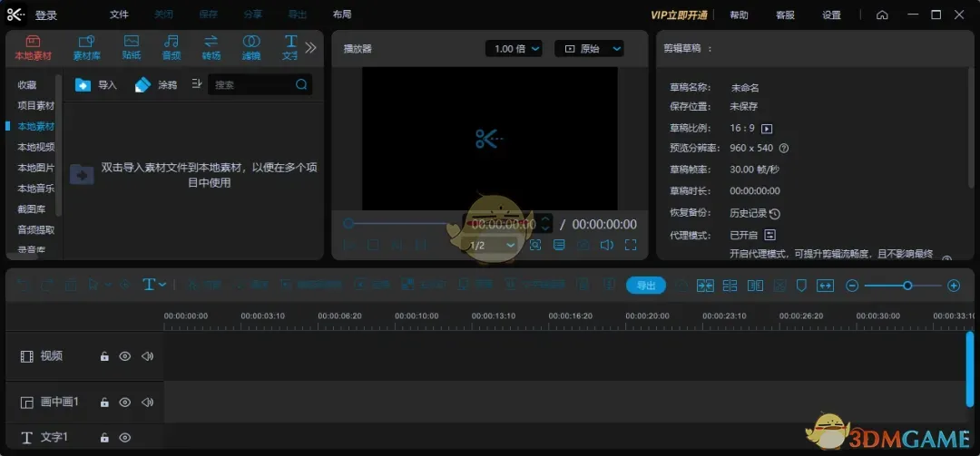Click the second track-layout icon right of 导出

(730, 286)
